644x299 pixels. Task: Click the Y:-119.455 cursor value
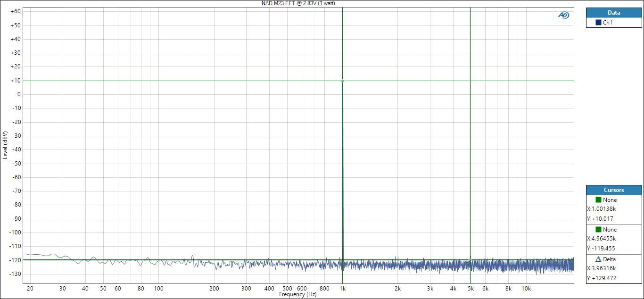601,249
